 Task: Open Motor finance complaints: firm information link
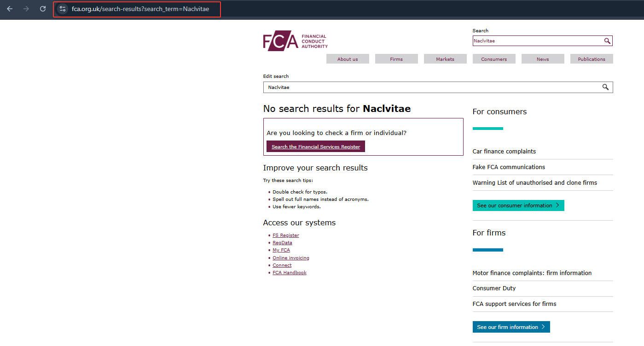532,273
